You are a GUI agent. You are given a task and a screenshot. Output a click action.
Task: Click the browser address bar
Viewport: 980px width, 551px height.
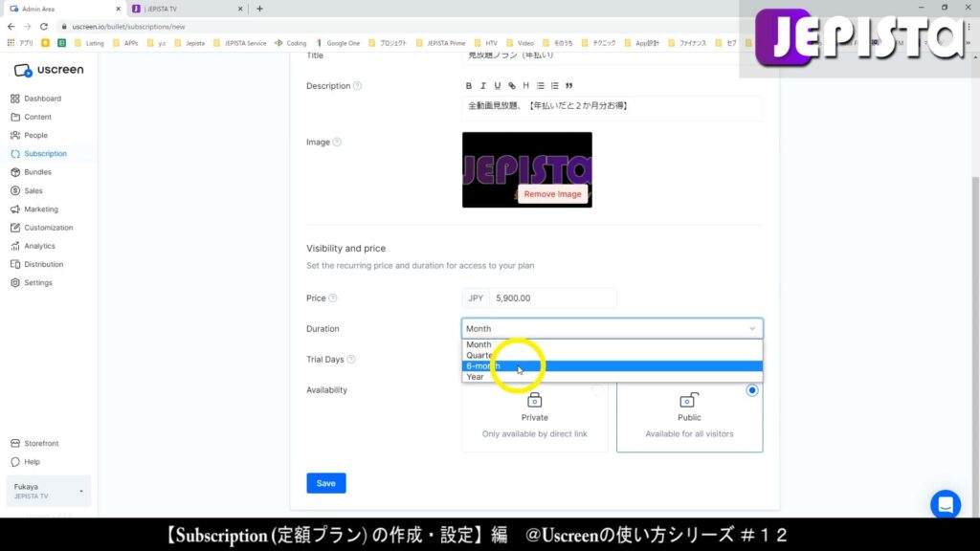click(x=400, y=27)
